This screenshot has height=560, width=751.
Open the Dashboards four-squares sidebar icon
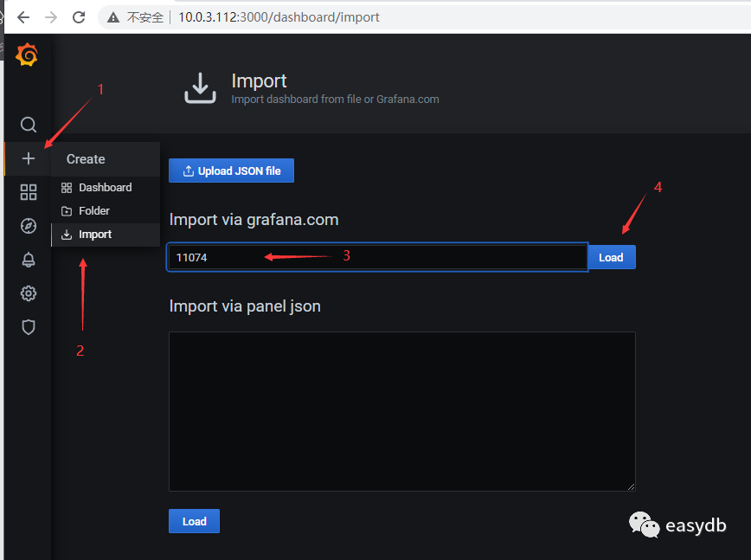[x=29, y=192]
